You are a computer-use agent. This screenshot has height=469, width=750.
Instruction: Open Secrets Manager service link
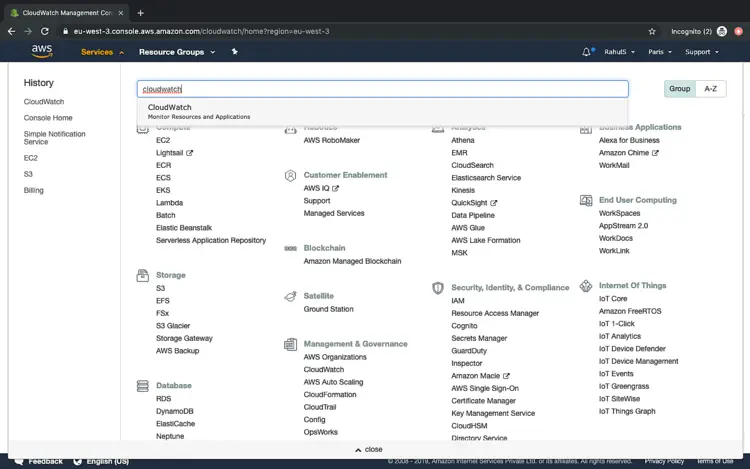click(479, 338)
